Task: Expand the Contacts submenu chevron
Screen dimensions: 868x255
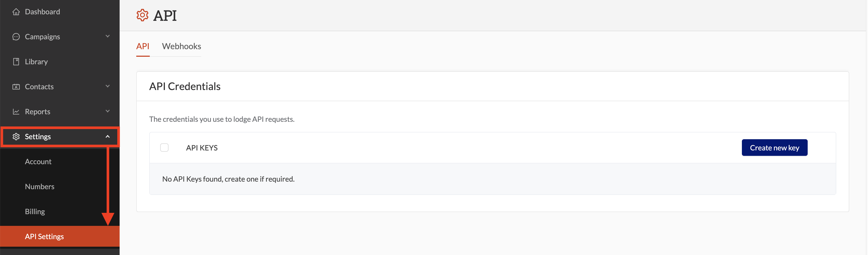Action: (x=107, y=86)
